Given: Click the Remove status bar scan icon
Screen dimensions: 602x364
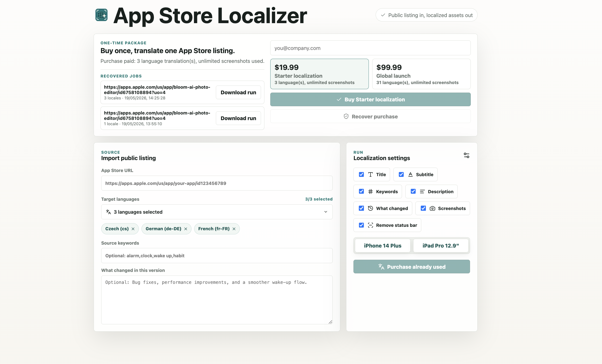Looking at the screenshot, I should click(x=370, y=225).
